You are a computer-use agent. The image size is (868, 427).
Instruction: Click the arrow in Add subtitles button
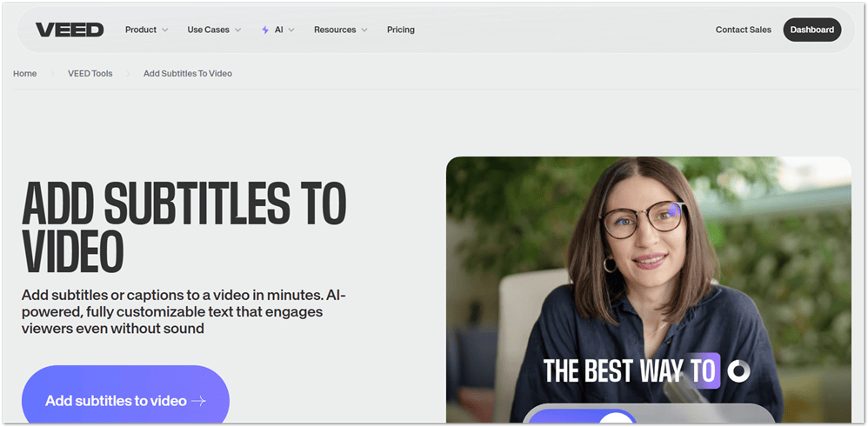(198, 401)
